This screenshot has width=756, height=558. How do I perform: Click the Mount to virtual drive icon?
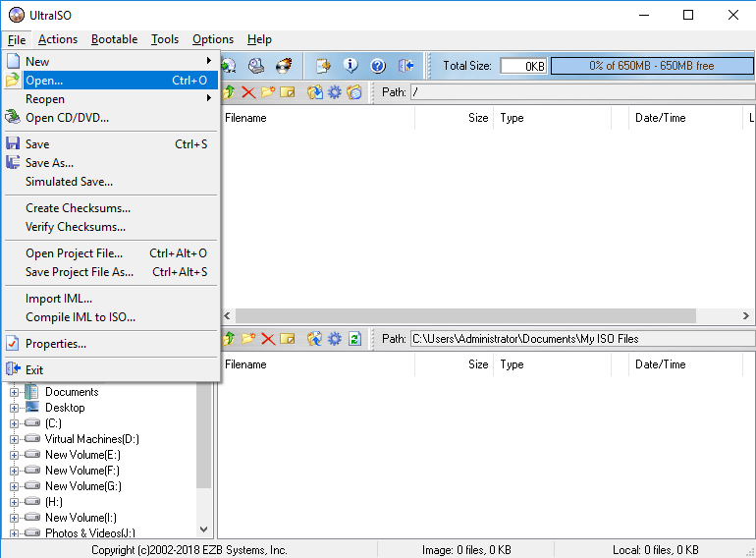click(x=256, y=66)
